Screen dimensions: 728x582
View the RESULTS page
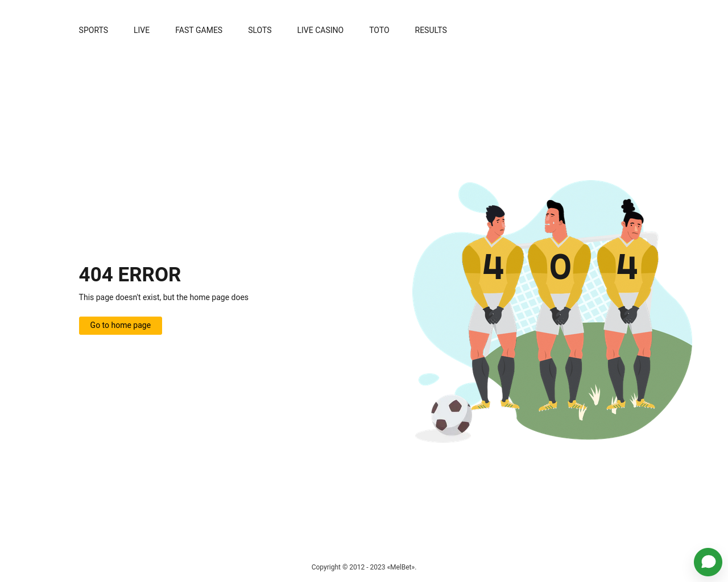431,30
